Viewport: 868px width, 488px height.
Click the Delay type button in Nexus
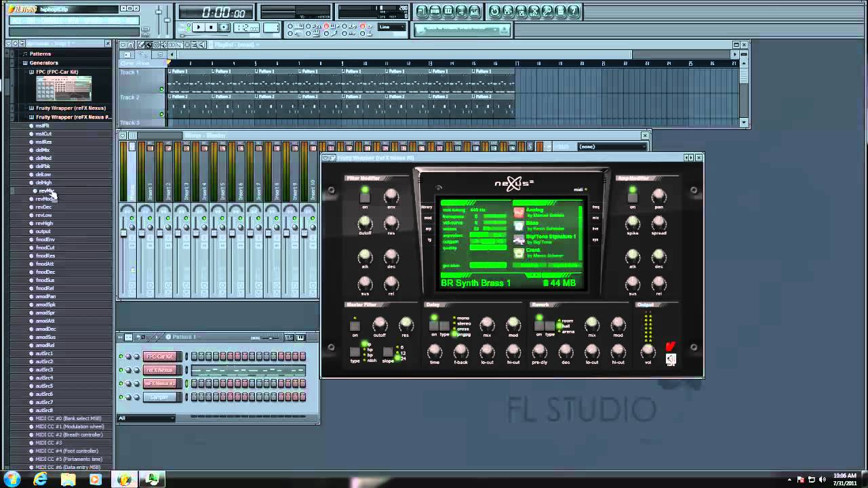445,325
